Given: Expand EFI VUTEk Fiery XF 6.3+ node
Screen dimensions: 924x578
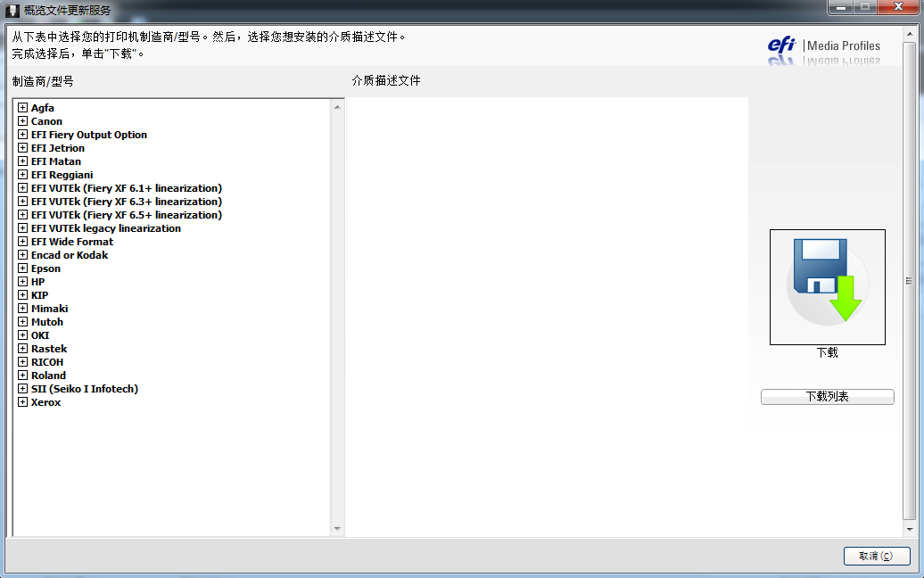Looking at the screenshot, I should [x=22, y=201].
